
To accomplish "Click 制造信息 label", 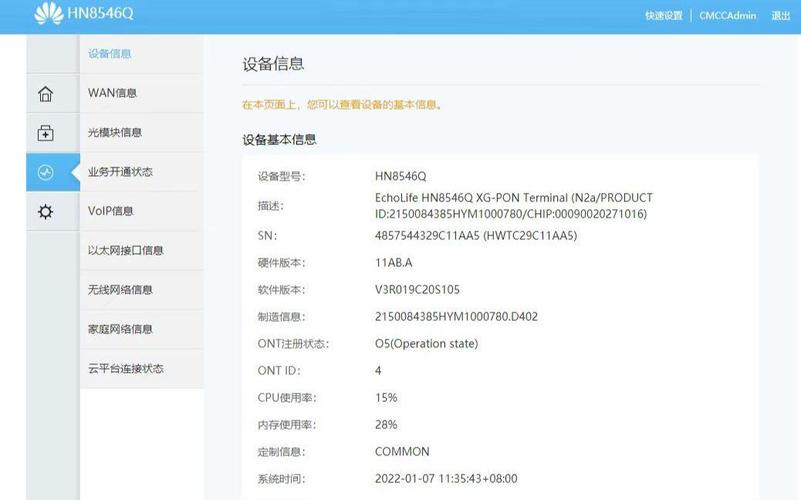I will (281, 317).
